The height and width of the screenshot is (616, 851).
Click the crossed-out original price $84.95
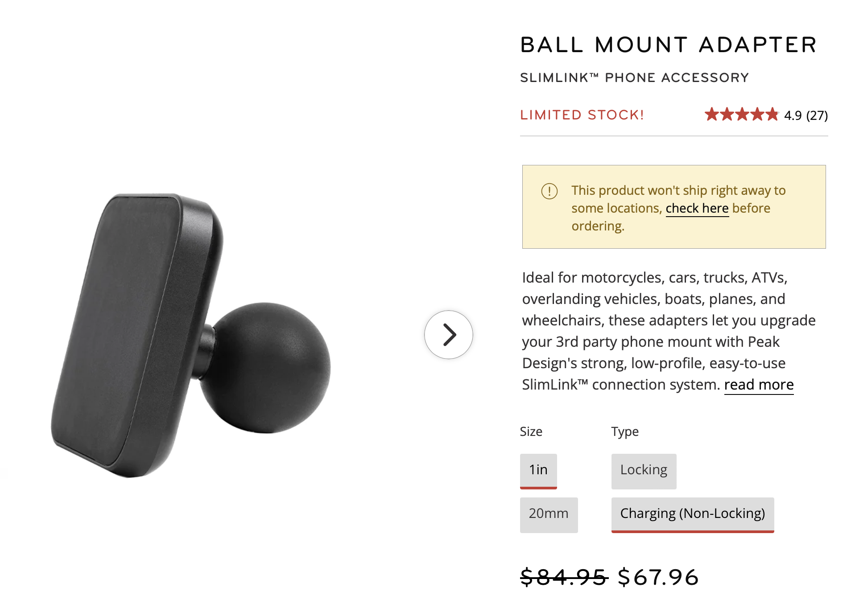[564, 577]
